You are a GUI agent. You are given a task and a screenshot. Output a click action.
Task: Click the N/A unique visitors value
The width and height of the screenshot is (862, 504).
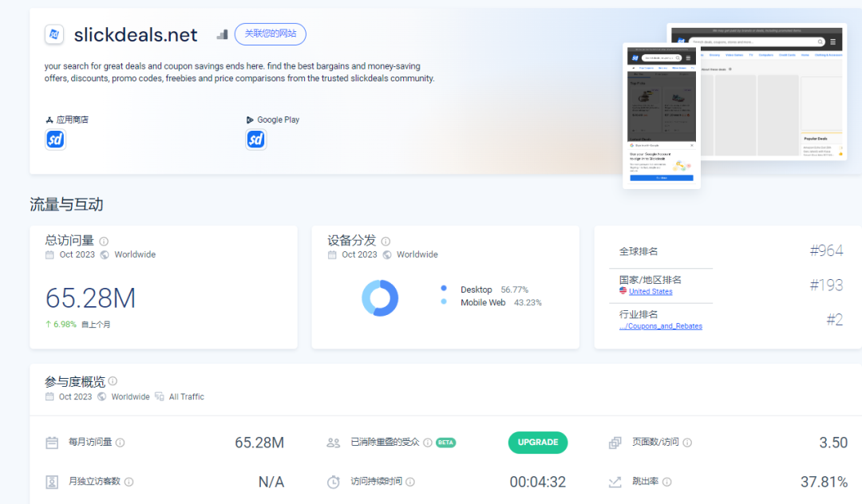[271, 482]
